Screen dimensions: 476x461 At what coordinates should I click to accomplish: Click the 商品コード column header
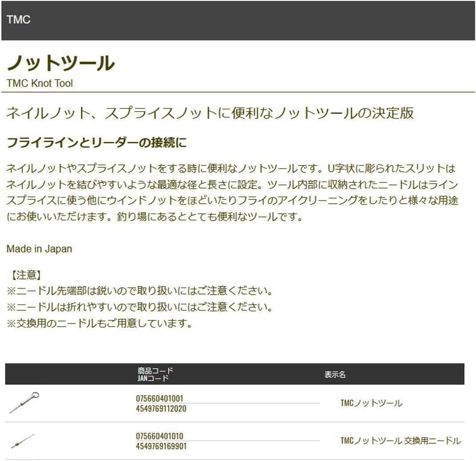(155, 371)
